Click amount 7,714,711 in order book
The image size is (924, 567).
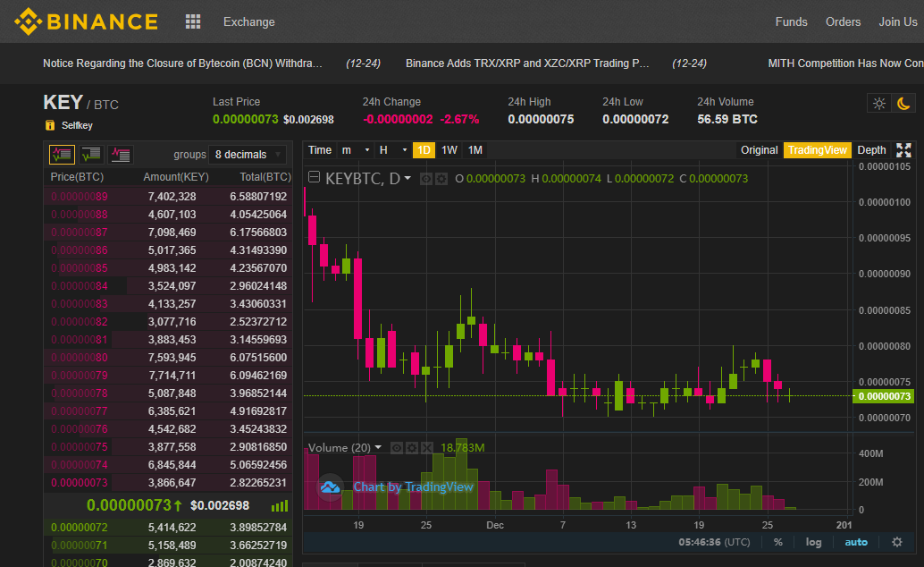[172, 376]
